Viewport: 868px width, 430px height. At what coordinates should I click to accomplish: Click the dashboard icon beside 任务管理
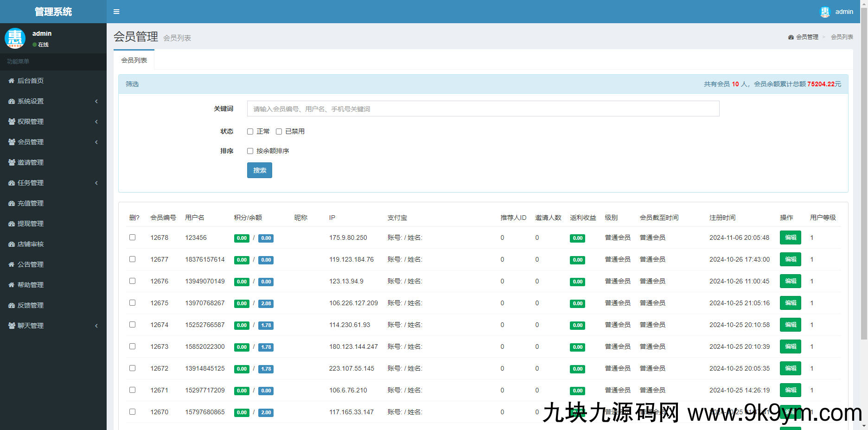pyautogui.click(x=12, y=183)
